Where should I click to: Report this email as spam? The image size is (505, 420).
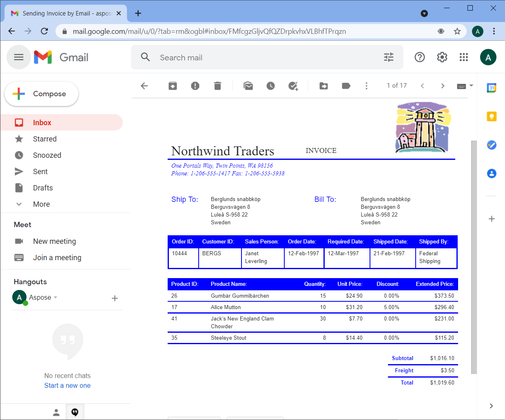click(195, 86)
